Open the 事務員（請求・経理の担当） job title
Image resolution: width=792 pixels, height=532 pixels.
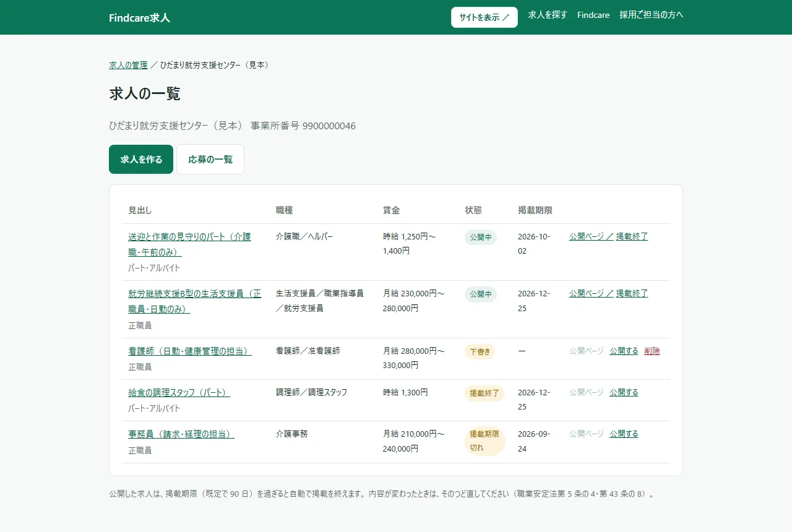tap(181, 434)
